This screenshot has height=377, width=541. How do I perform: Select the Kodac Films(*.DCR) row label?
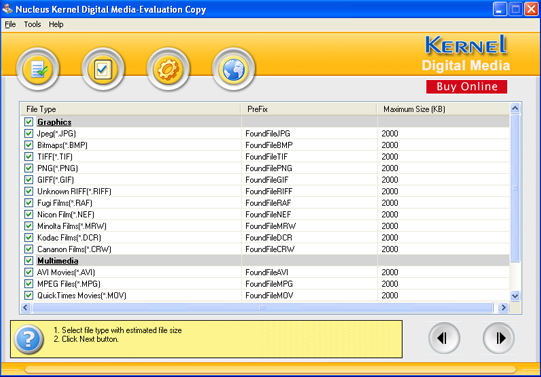(69, 237)
